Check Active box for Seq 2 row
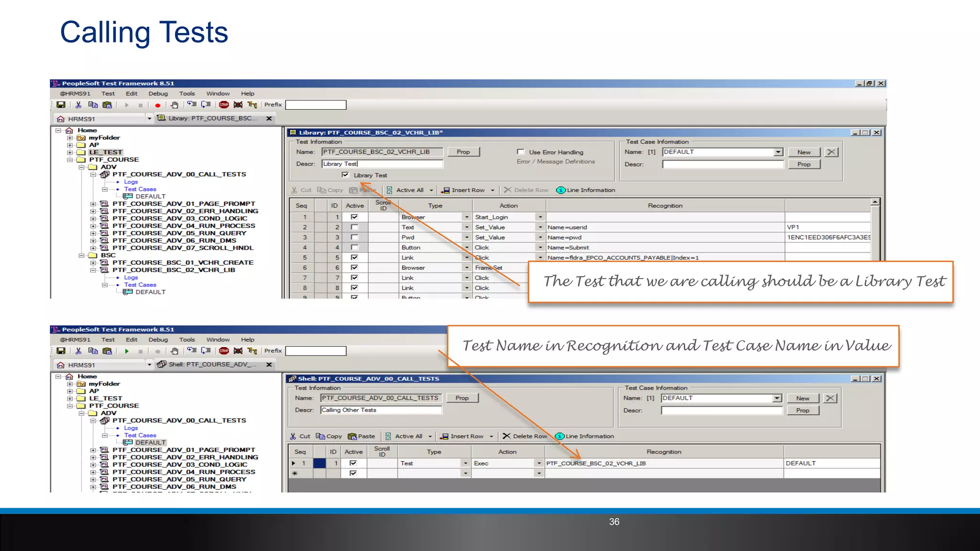The width and height of the screenshot is (980, 551). tap(355, 227)
